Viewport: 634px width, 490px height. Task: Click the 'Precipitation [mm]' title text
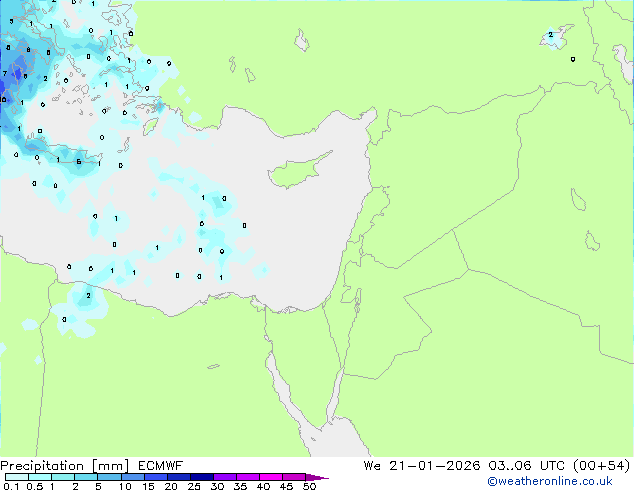65,466
